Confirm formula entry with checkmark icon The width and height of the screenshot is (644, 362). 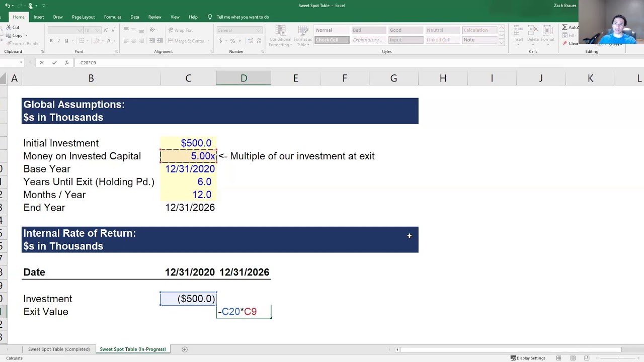[54, 63]
